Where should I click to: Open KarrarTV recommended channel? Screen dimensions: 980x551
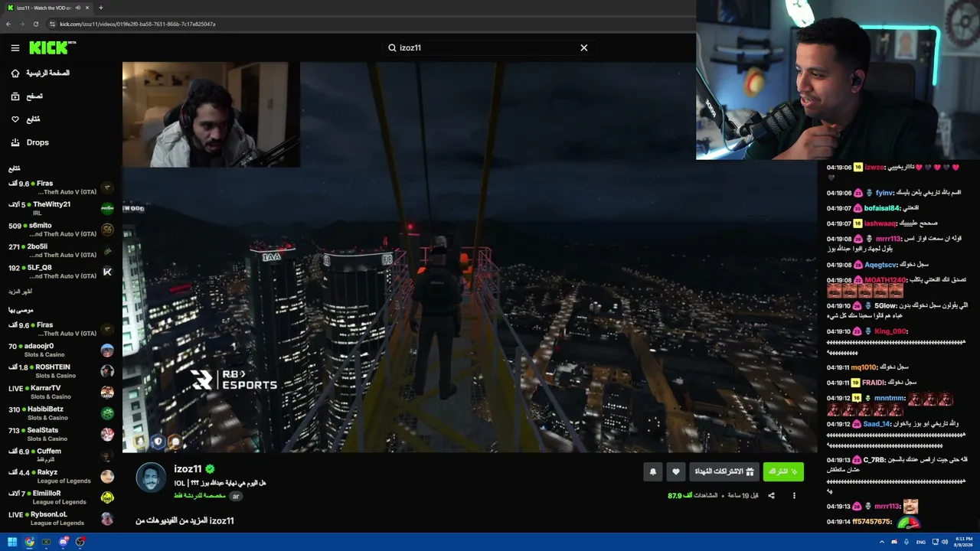click(60, 392)
